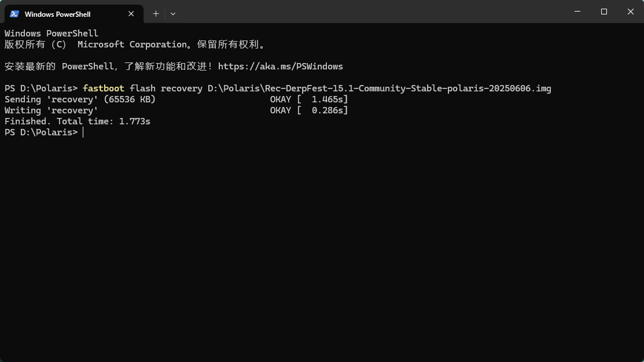Image resolution: width=644 pixels, height=362 pixels.
Task: Click the yellow fastboot command word
Action: pos(103,88)
